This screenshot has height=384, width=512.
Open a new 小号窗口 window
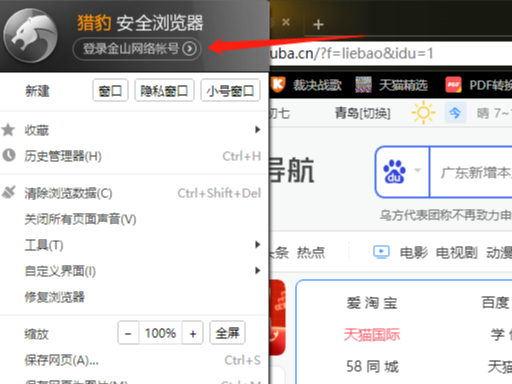pyautogui.click(x=230, y=90)
